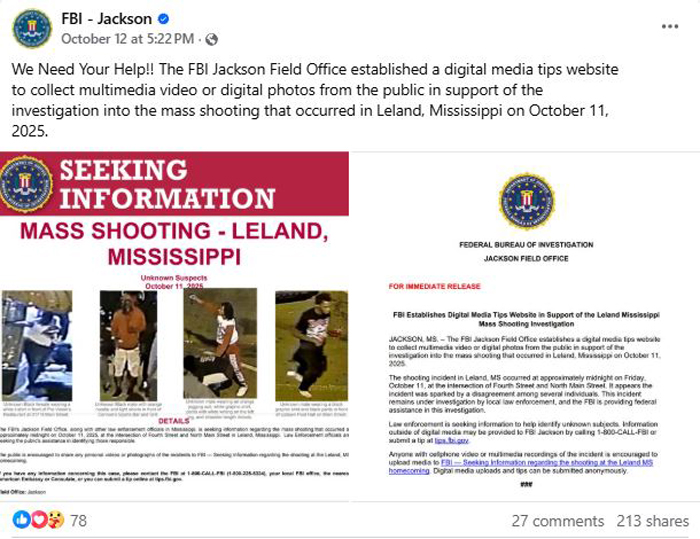Click the suspect photo in orange shirt
The height and width of the screenshot is (539, 700).
129,345
